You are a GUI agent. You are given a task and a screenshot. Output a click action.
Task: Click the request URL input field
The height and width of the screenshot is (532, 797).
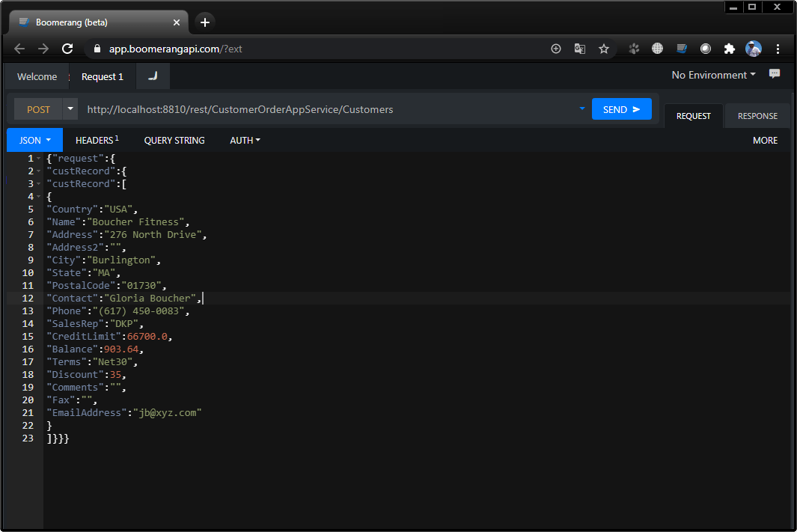pos(328,109)
